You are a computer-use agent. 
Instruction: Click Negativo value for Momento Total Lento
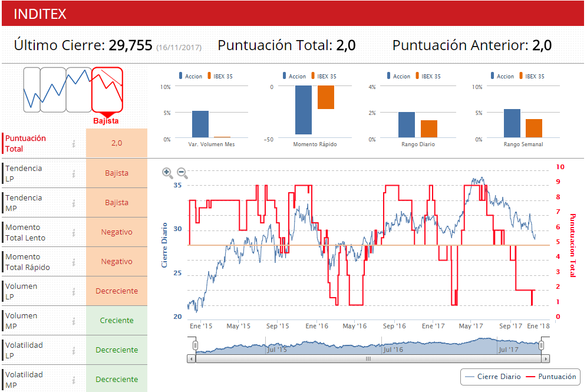pyautogui.click(x=117, y=232)
